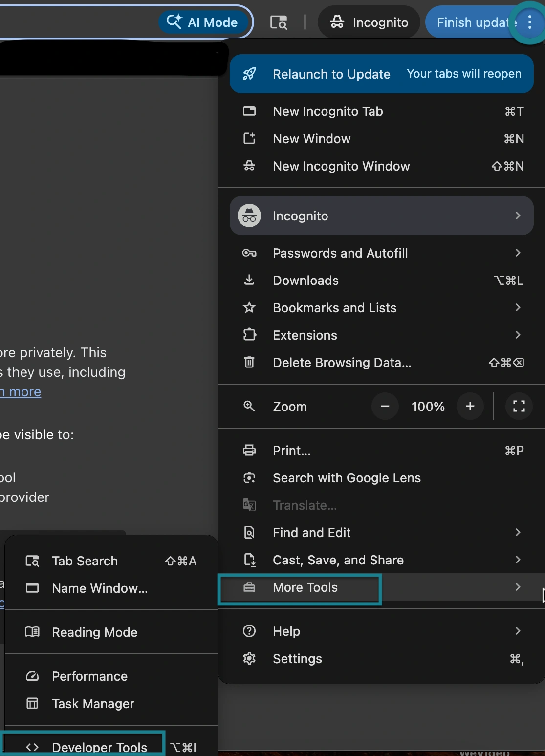This screenshot has width=545, height=756.
Task: Click the Downloads arrow icon
Action: click(x=249, y=280)
